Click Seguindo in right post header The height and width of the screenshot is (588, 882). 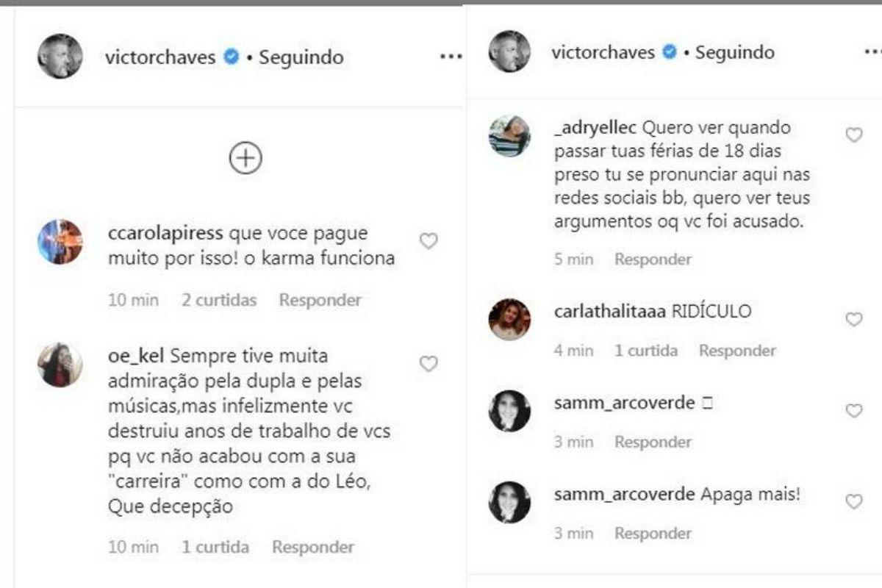734,52
